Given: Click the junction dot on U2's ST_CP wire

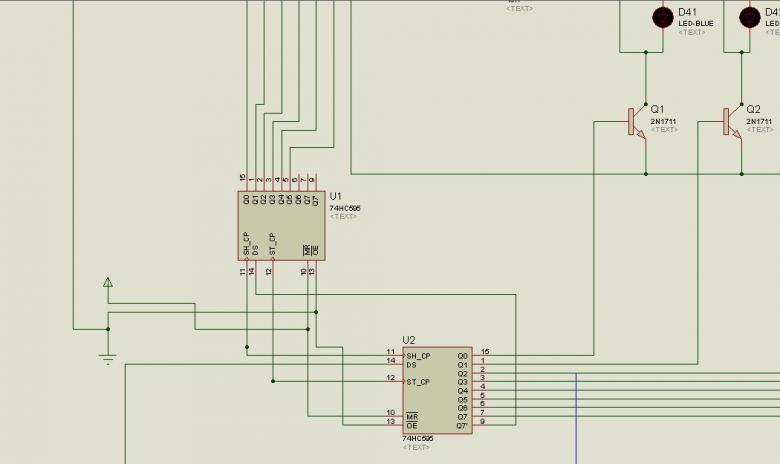Looking at the screenshot, I should click(273, 381).
